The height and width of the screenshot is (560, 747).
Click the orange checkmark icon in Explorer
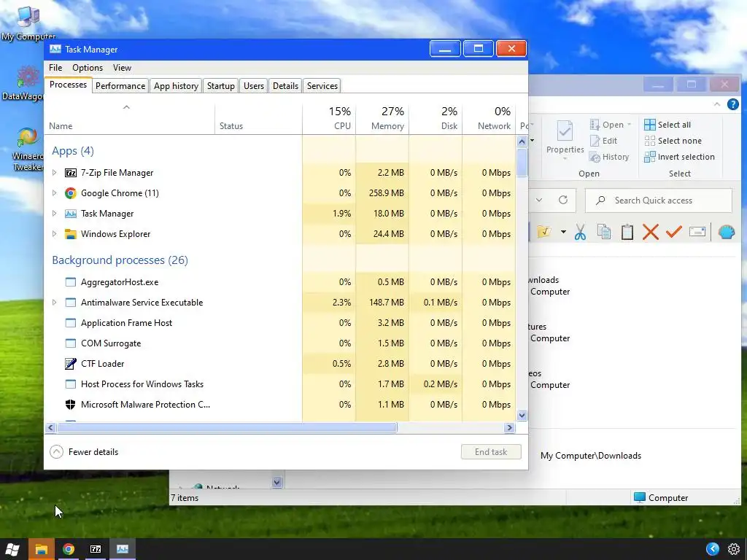coord(673,232)
